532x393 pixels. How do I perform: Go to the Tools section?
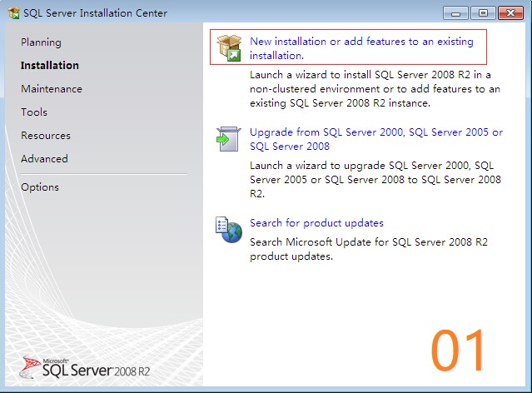(34, 112)
